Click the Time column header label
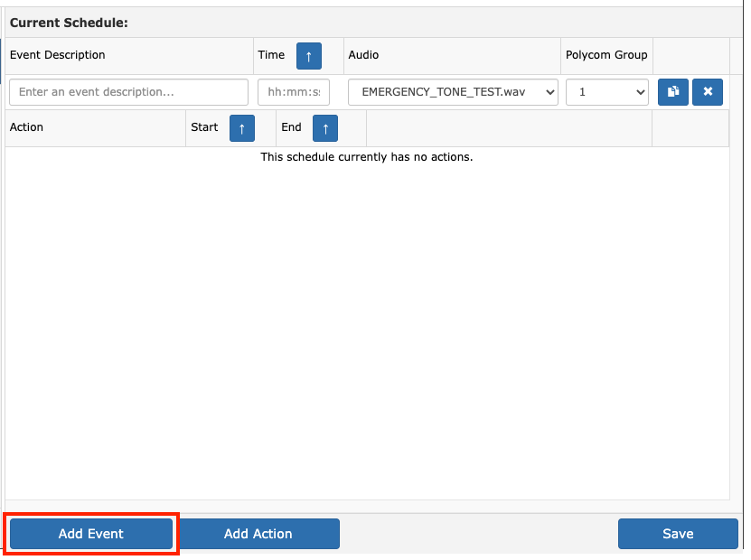Screen dimensions: 751x560 pyautogui.click(x=271, y=55)
